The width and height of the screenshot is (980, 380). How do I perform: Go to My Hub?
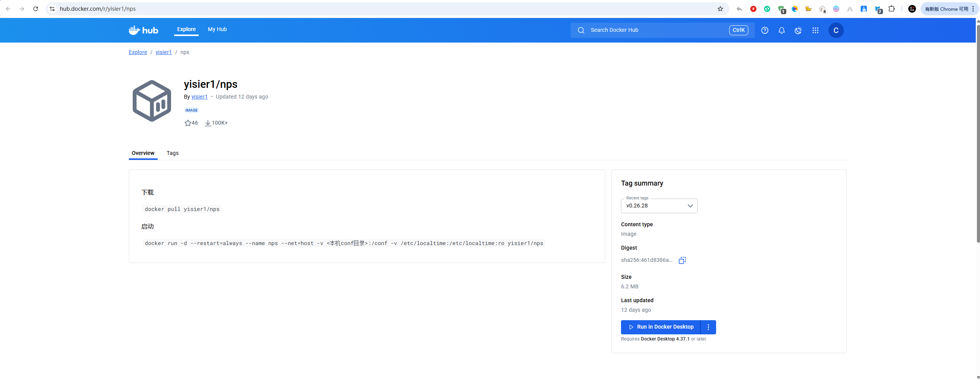pos(217,30)
